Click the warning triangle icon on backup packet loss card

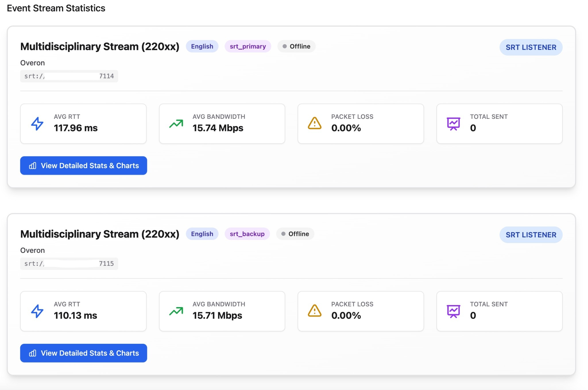(x=315, y=311)
